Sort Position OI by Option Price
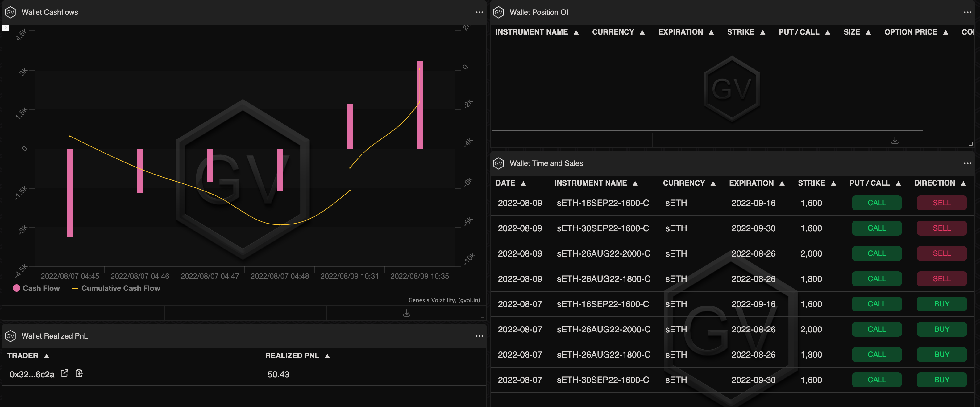The height and width of the screenshot is (407, 980). (916, 32)
